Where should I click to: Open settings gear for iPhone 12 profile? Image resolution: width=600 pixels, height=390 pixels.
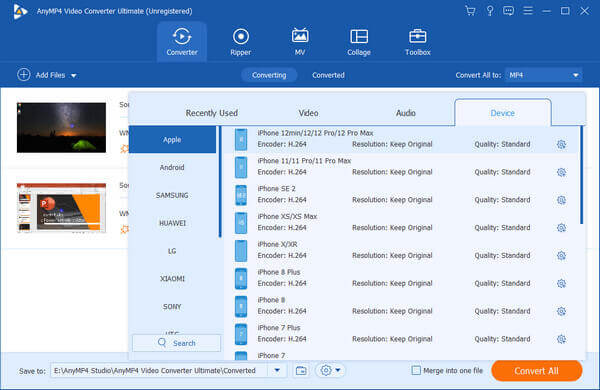[561, 144]
